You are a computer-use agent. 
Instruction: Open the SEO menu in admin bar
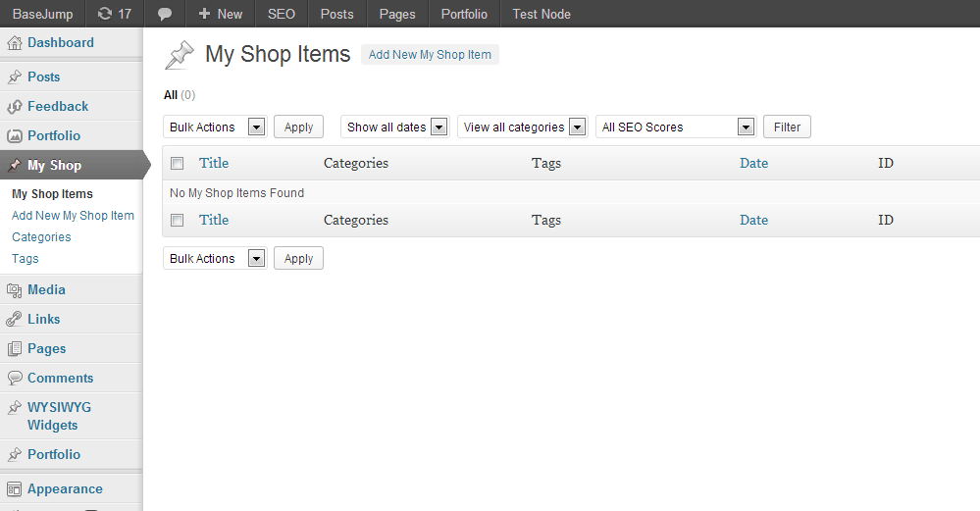click(x=282, y=14)
